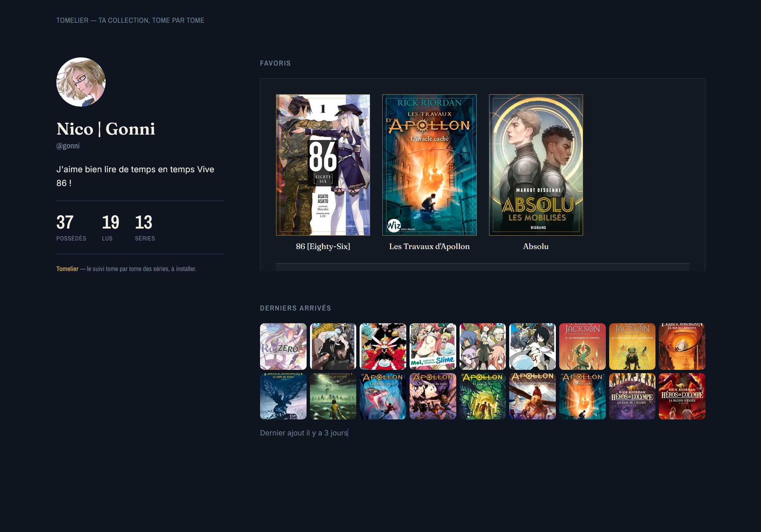Open Apollon La dernière épreuve thumbnail

point(383,396)
